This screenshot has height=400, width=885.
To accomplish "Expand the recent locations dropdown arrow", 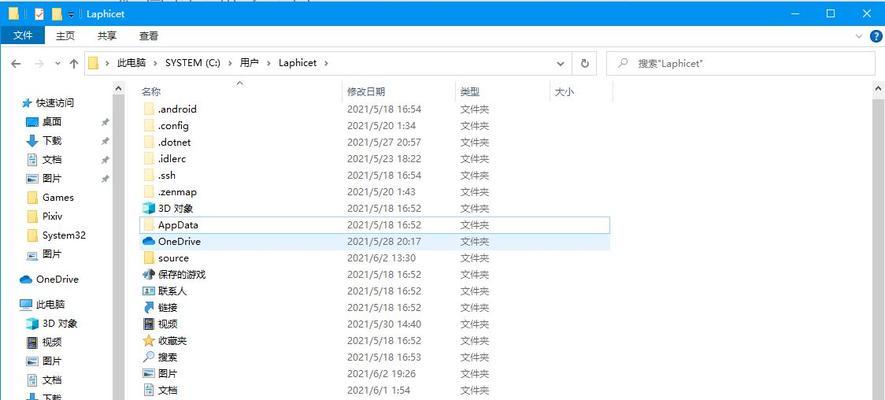I will point(58,64).
